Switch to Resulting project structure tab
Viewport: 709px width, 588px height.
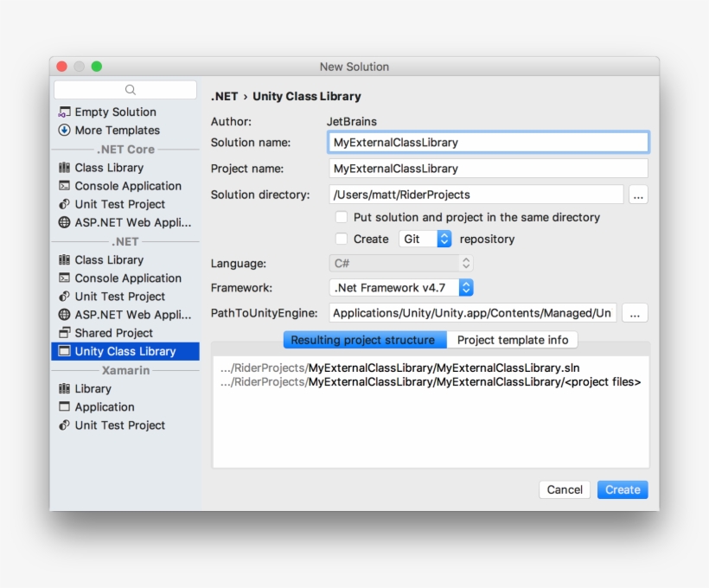tap(366, 340)
